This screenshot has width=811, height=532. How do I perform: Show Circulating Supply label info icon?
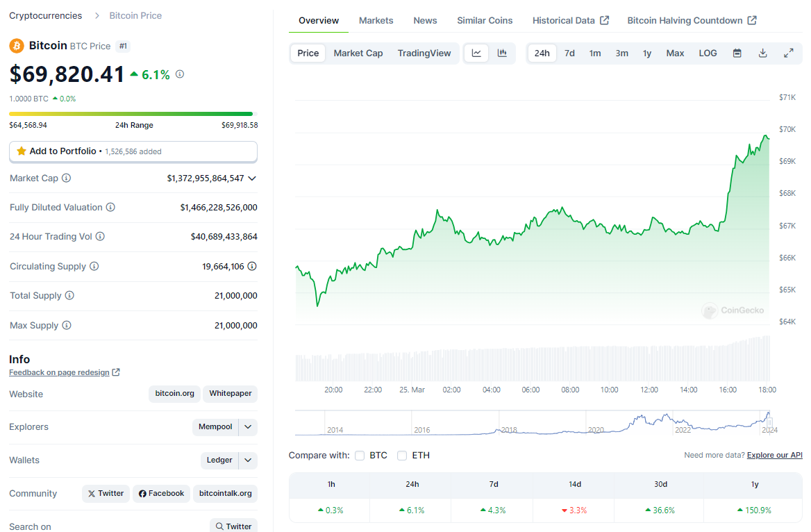tap(94, 266)
